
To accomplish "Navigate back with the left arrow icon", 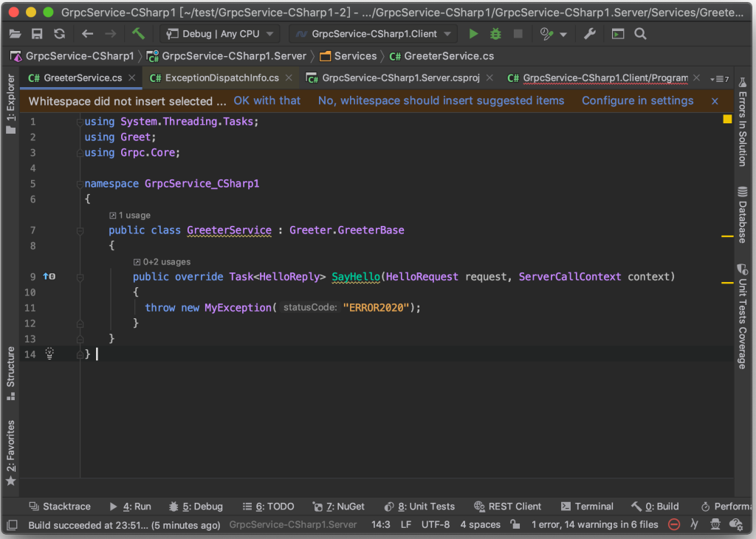I will (87, 34).
